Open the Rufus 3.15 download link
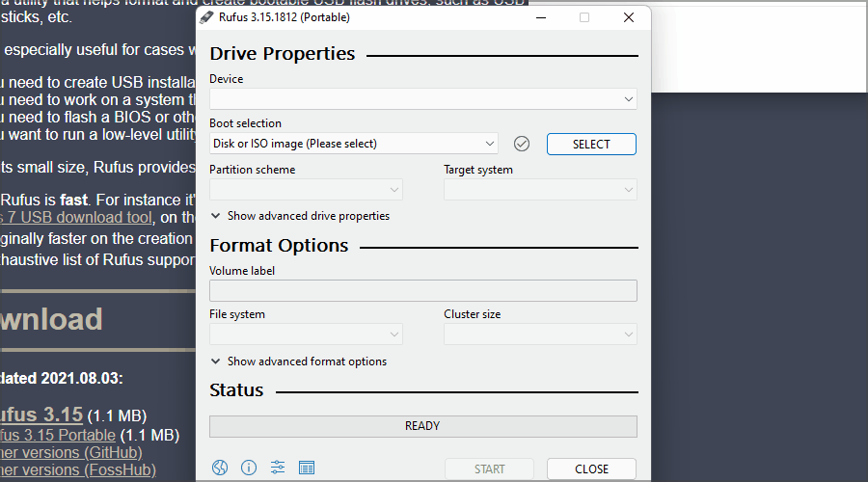 click(x=41, y=415)
